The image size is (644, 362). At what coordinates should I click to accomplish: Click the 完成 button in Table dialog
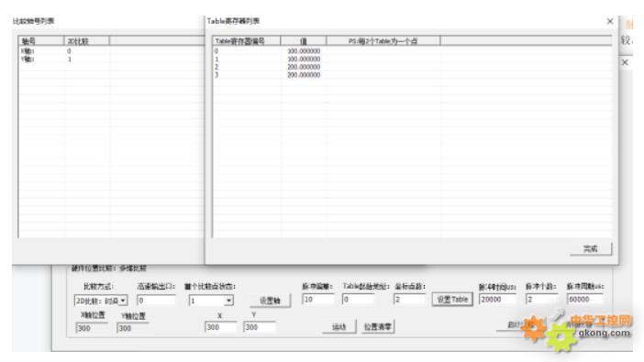[591, 248]
